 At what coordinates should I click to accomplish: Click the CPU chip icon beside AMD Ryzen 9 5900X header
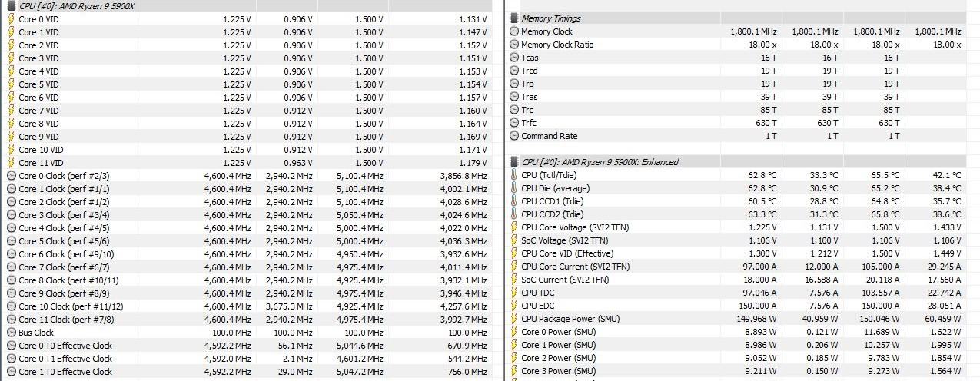(x=11, y=5)
